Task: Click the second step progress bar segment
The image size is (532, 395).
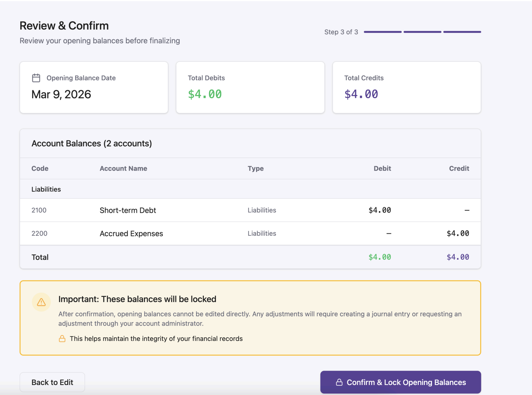Action: point(422,32)
